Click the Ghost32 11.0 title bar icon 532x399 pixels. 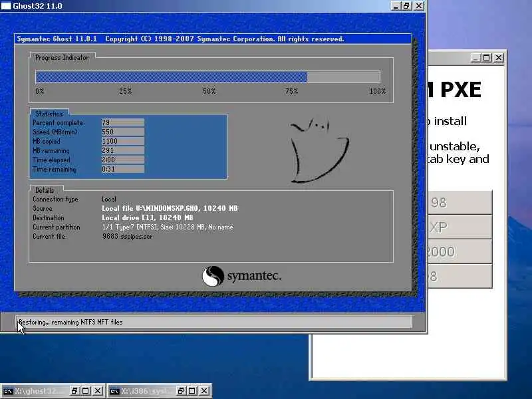6,6
